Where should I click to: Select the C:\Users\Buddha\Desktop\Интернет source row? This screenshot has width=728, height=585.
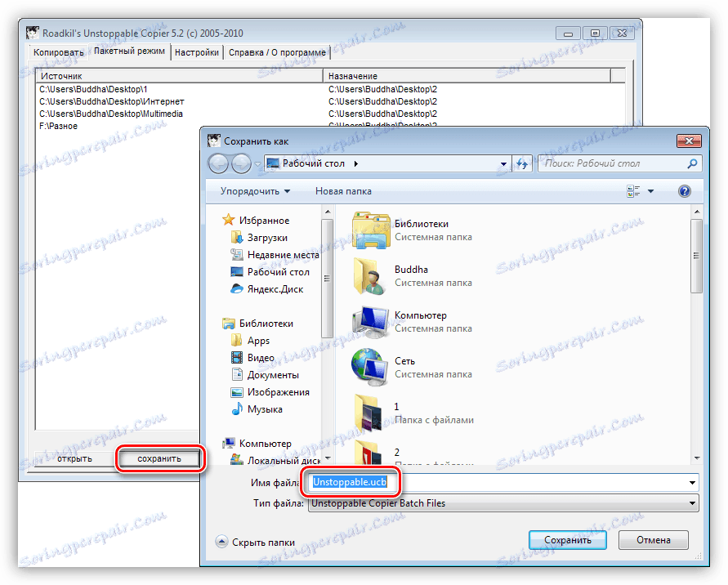click(111, 101)
